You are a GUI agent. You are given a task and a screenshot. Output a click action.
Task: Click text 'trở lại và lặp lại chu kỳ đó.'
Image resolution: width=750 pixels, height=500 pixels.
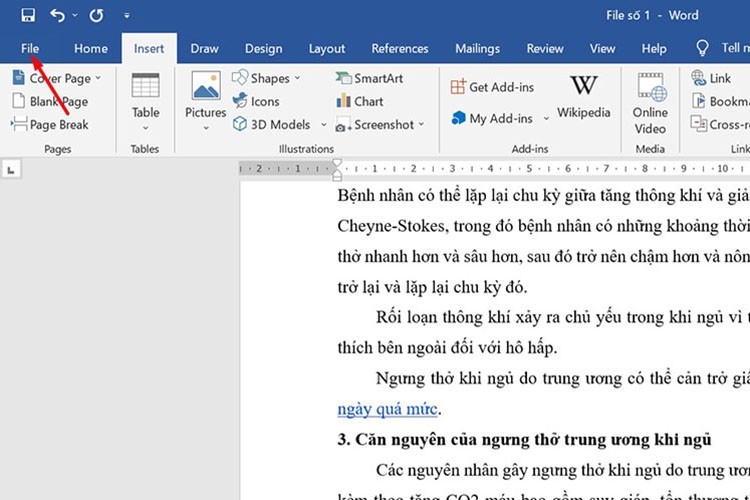coord(432,287)
